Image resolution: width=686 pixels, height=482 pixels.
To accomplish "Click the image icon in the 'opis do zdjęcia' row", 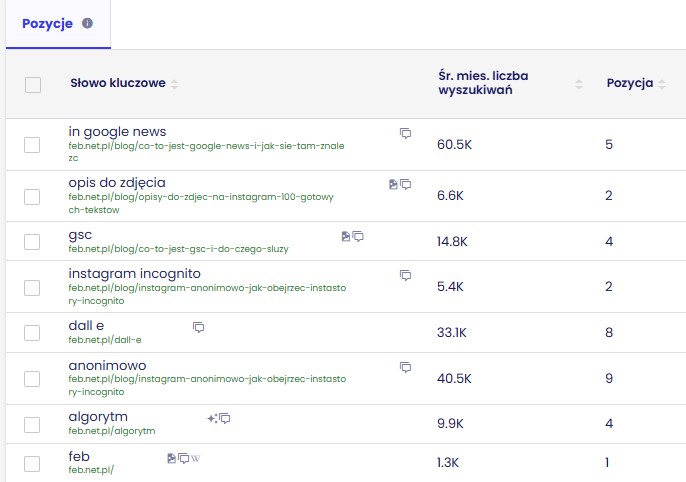I will pos(393,184).
